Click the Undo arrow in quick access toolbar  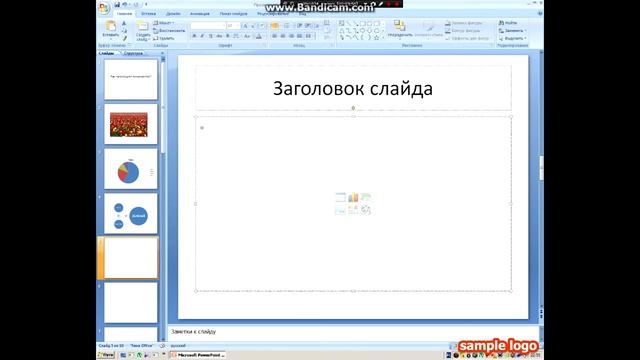tap(124, 5)
